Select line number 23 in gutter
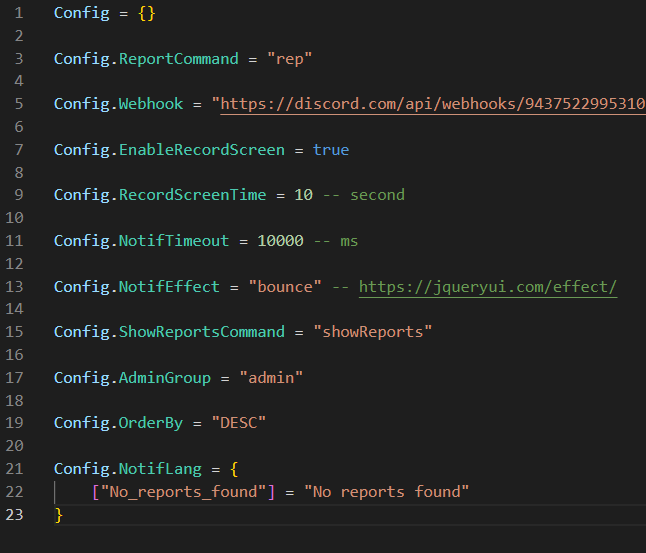 (14, 515)
